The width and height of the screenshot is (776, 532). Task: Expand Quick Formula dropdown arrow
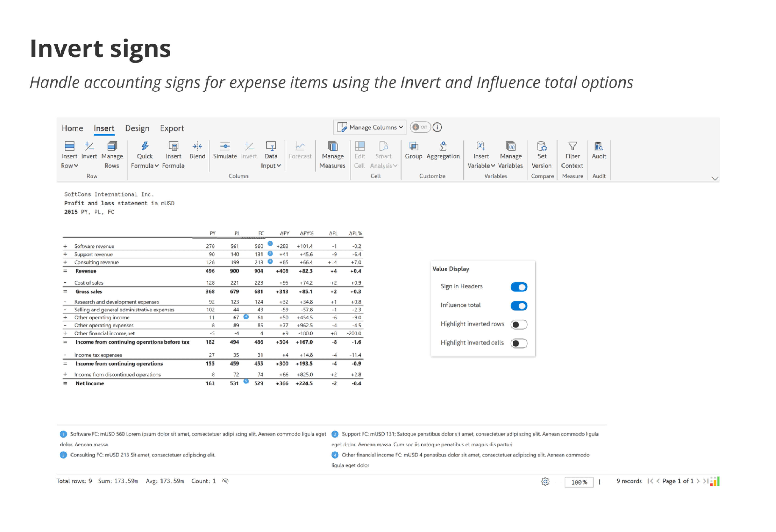click(156, 166)
